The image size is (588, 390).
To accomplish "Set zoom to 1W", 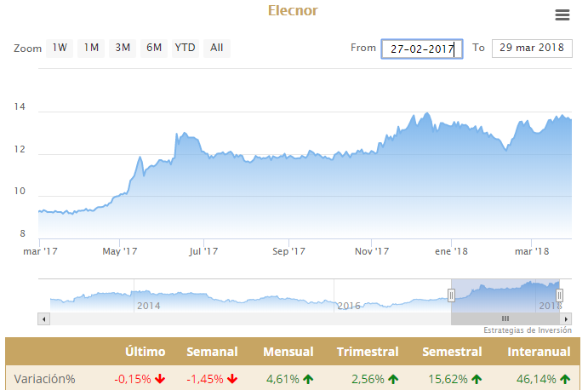I will (x=60, y=48).
